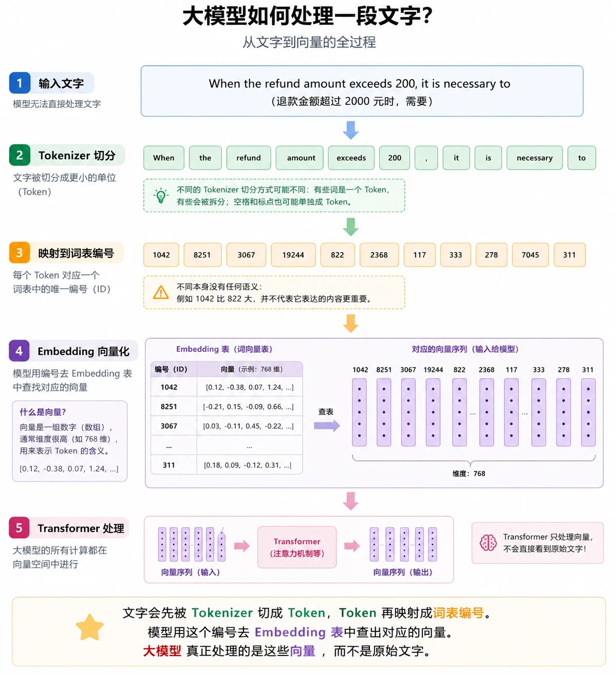Click the orange 19244 ID chip

tap(293, 255)
